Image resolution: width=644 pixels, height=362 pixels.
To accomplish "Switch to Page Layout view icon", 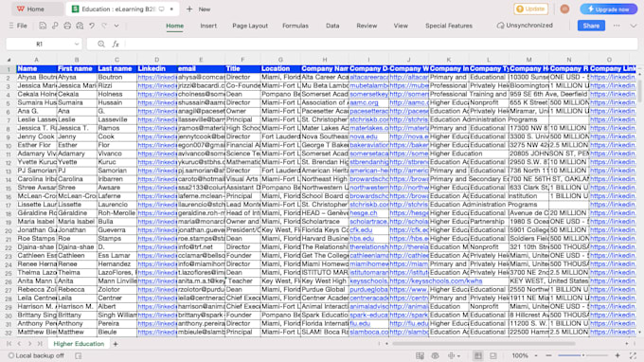I will (x=493, y=355).
